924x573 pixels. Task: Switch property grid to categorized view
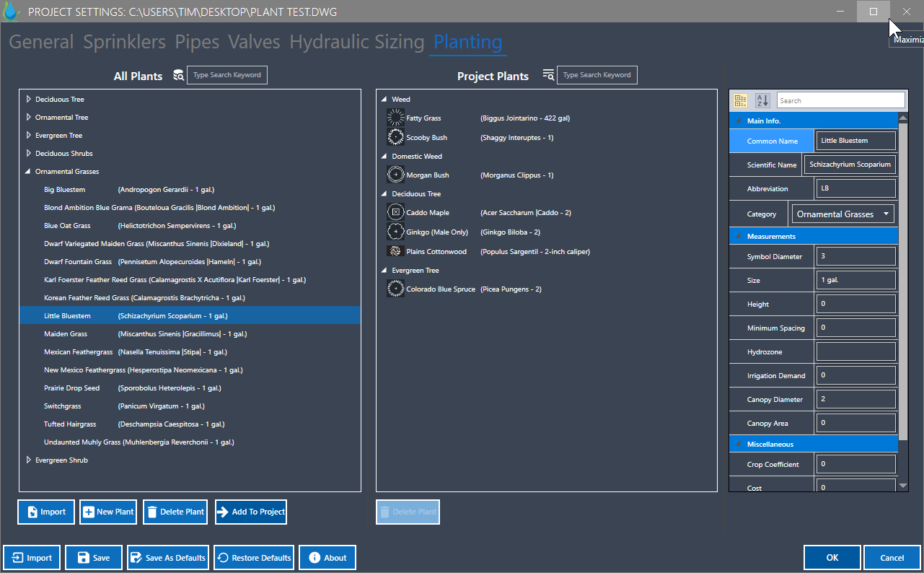tap(741, 101)
